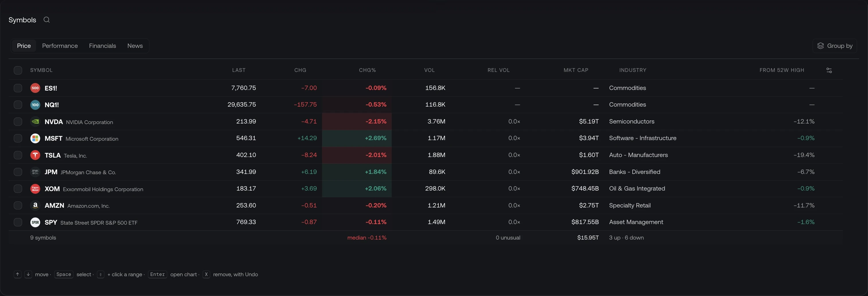Sort by the LAST column header
This screenshot has width=868, height=296.
tap(239, 70)
